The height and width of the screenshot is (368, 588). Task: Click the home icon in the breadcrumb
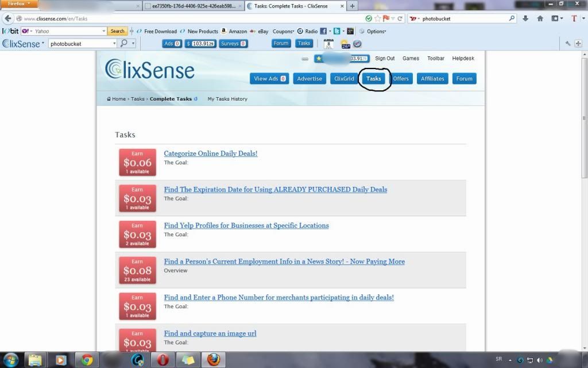[x=109, y=99]
